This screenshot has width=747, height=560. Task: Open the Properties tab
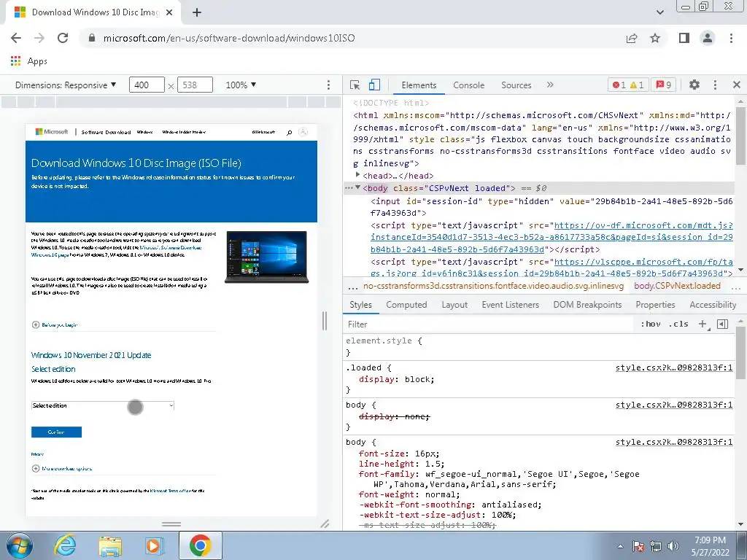[x=655, y=305]
